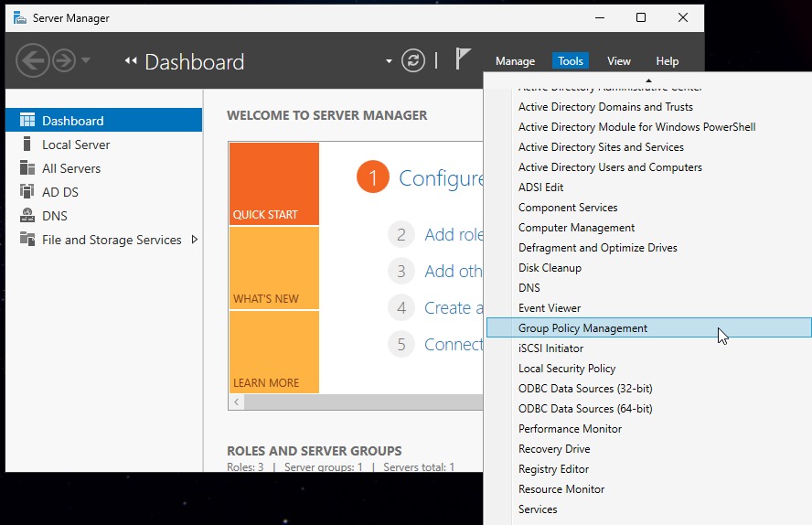Select All Servers in the sidebar
This screenshot has width=812, height=525.
tap(103, 168)
